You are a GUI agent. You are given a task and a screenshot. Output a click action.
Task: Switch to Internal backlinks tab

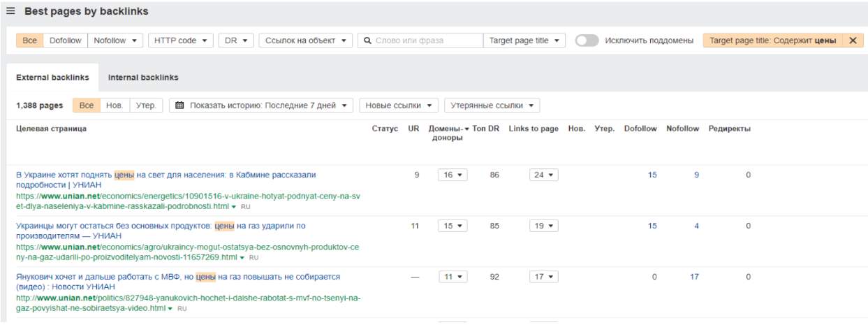[x=143, y=78]
